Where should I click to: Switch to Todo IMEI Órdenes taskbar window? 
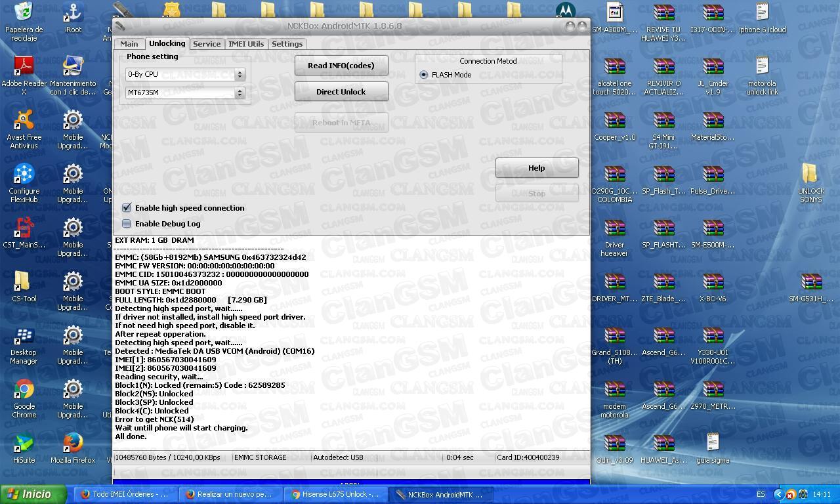[125, 495]
